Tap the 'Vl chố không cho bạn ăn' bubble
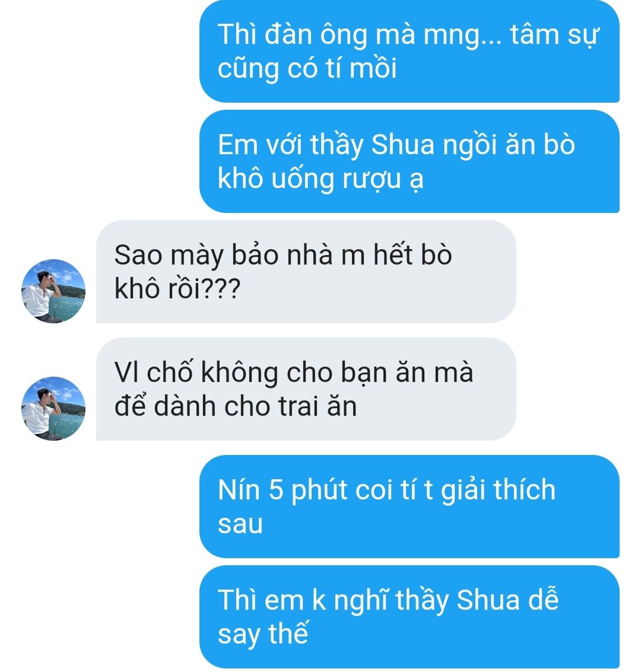The image size is (641, 672). 306,388
